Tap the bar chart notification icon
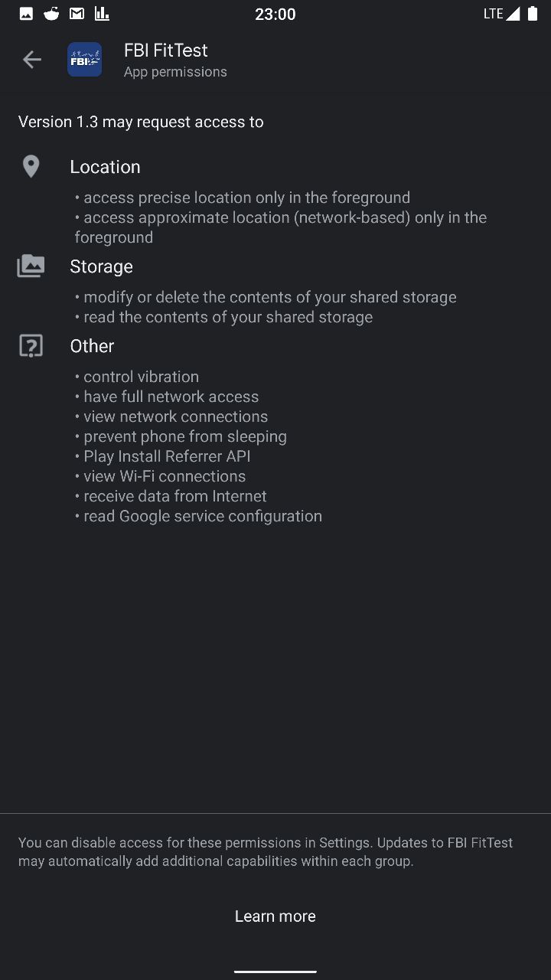This screenshot has width=551, height=980. point(102,14)
